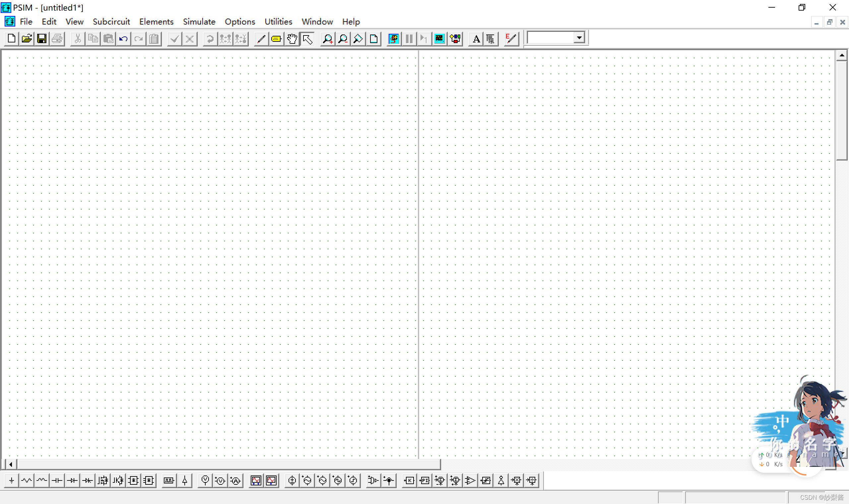The image size is (849, 504).
Task: Launch the SIMVIEW waveform icon
Action: click(439, 39)
